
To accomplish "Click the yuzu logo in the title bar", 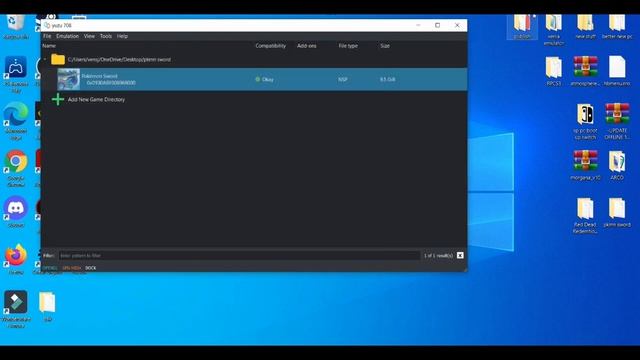I will click(47, 25).
